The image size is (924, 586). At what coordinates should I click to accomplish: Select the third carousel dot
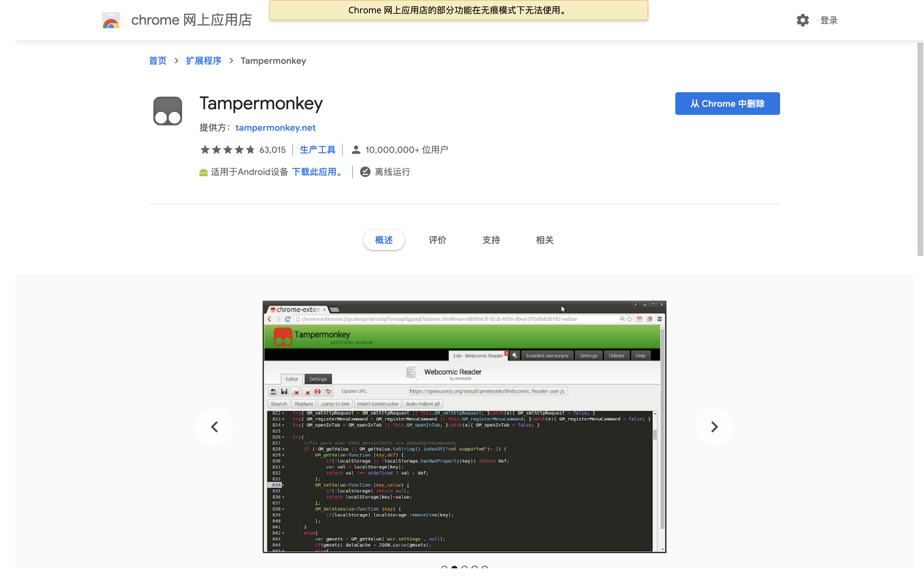point(464,567)
